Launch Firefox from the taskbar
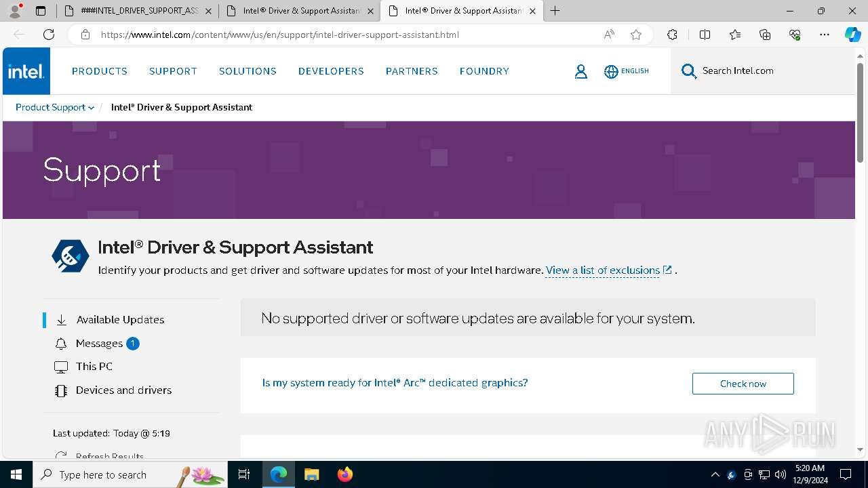 click(345, 474)
